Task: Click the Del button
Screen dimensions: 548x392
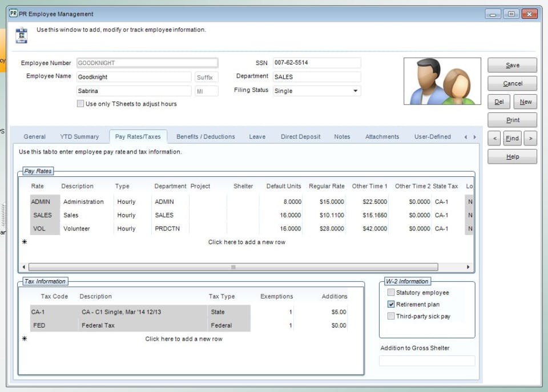Action: click(x=499, y=102)
